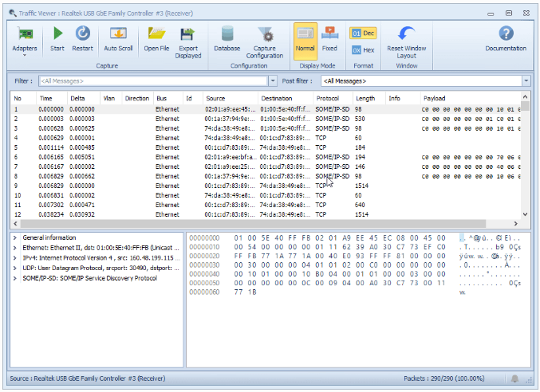Viewport: 540px width, 392px height.
Task: Click TCP protocol cell in row 10
Action: pyautogui.click(x=321, y=196)
